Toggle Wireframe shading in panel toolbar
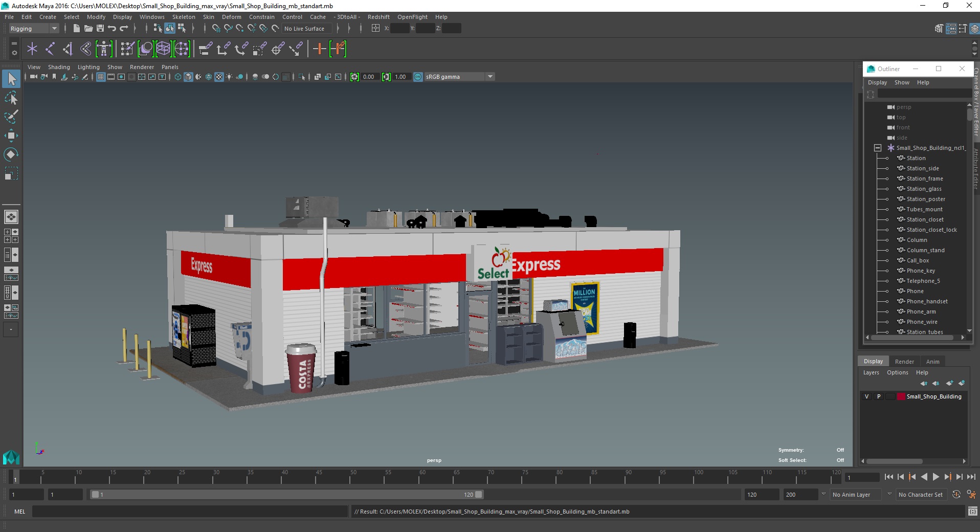The width and height of the screenshot is (980, 532). coord(178,77)
